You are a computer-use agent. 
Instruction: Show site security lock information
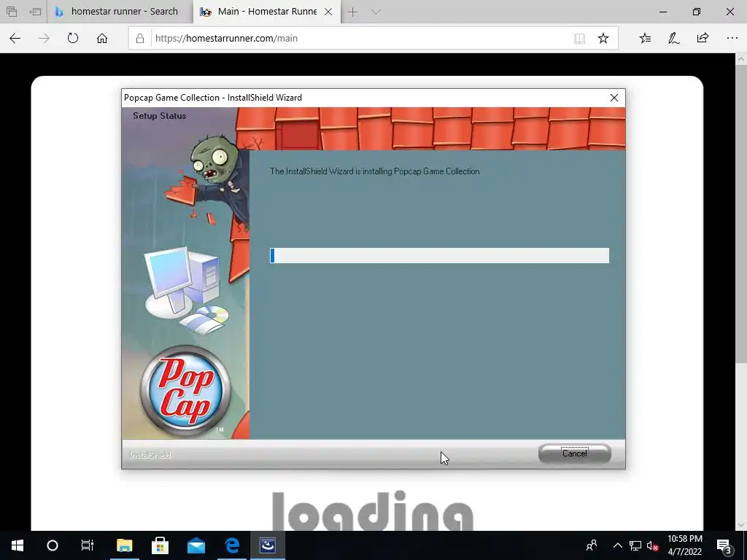click(x=140, y=39)
